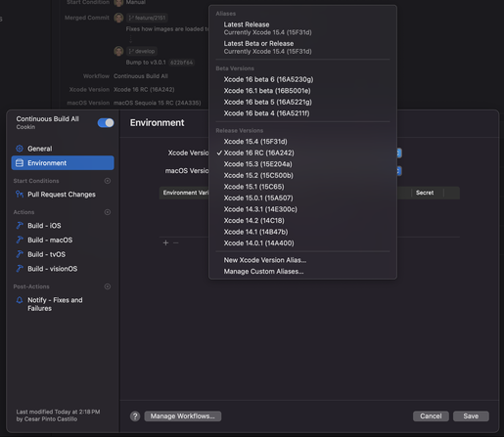Select Xcode 16.1 beta (16B5001e)
Image resolution: width=504 pixels, height=437 pixels.
click(x=302, y=91)
